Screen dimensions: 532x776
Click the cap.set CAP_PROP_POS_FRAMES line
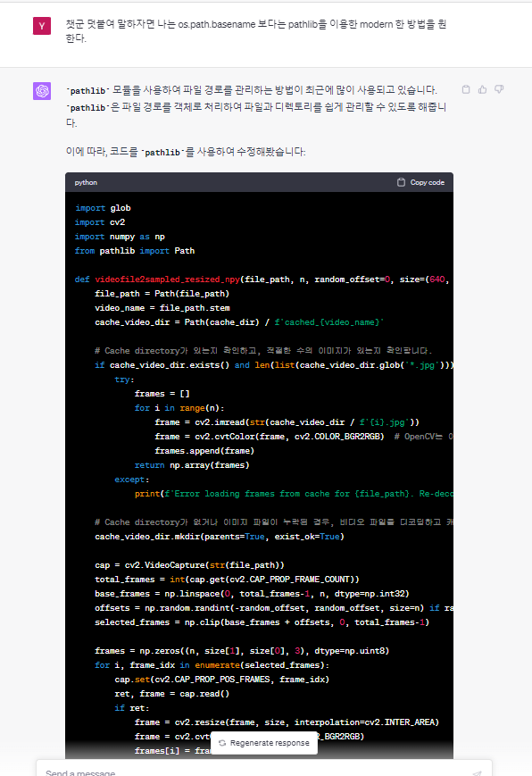click(x=222, y=680)
